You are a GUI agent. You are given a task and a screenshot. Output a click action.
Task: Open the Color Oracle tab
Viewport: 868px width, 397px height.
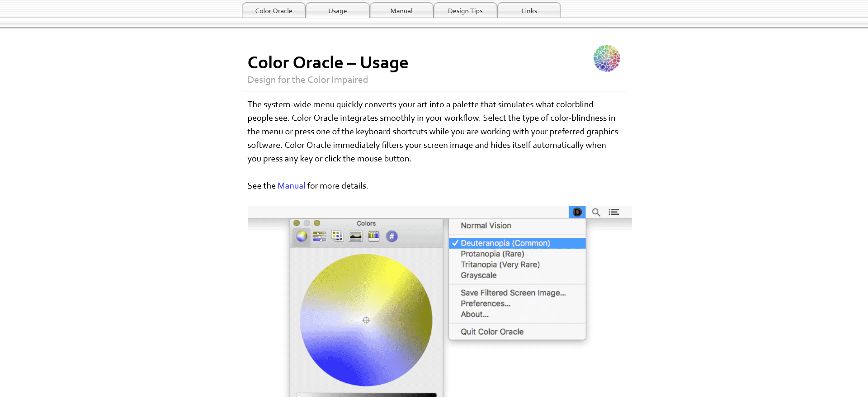coord(274,10)
